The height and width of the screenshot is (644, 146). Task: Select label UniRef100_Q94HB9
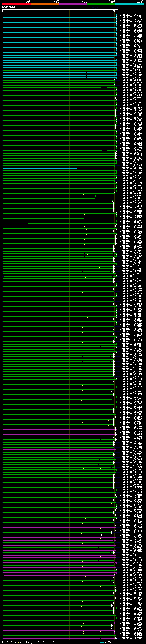[131, 58]
